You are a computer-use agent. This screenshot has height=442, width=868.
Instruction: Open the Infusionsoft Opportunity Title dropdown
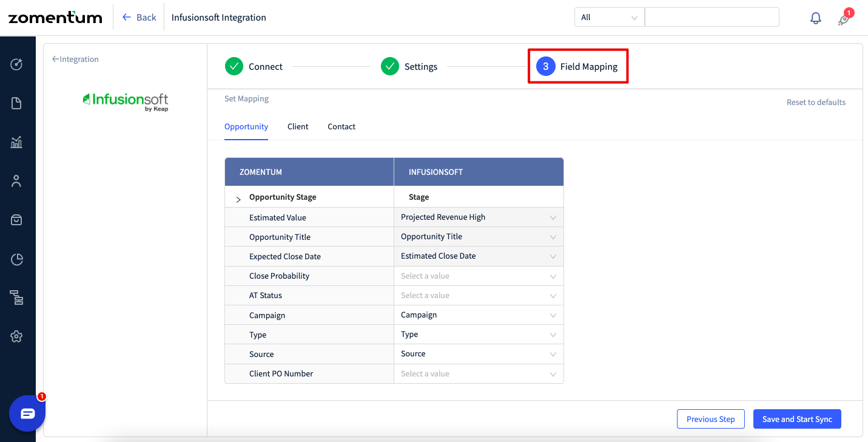[479, 237]
